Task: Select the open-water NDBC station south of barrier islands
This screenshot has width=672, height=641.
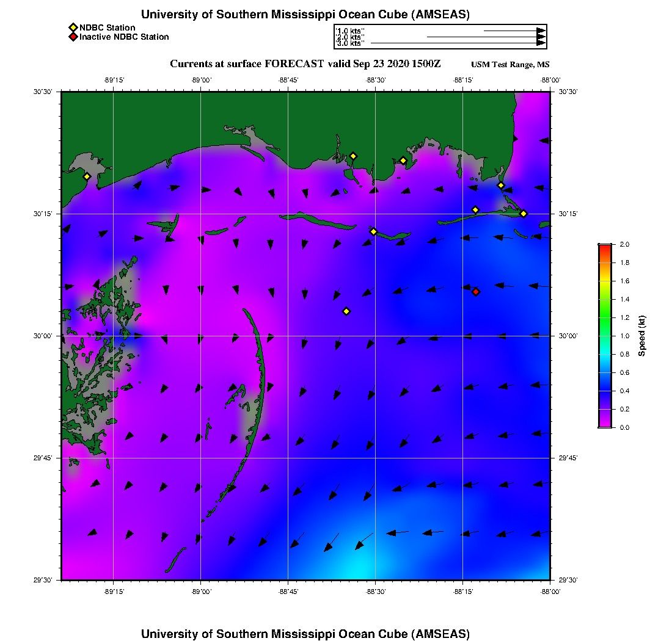Action: (x=346, y=311)
